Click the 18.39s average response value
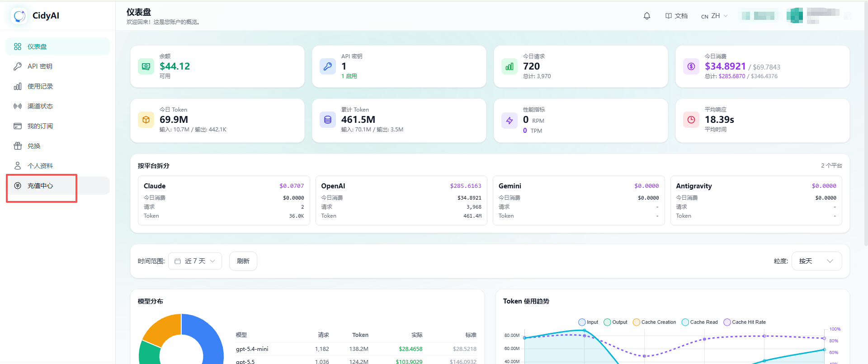868x364 pixels. (x=719, y=120)
